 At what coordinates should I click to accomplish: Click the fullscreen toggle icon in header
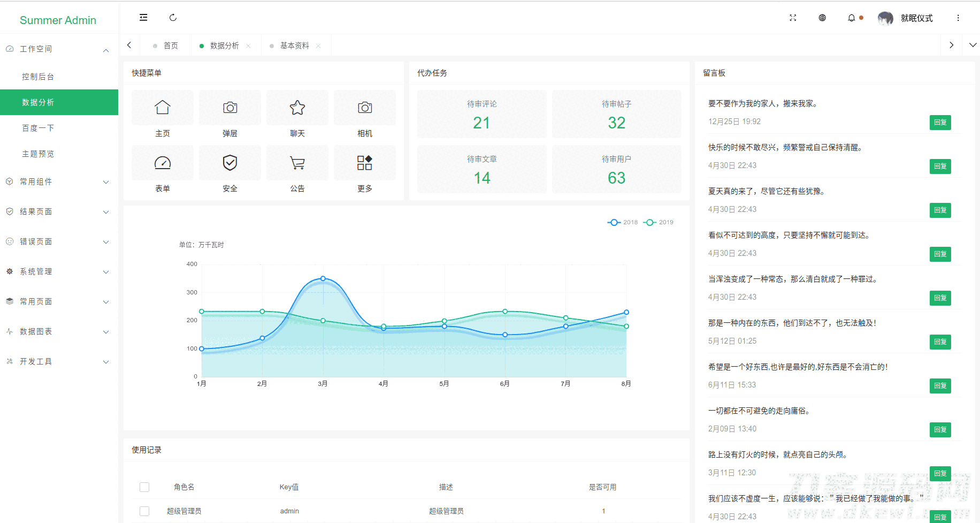793,18
